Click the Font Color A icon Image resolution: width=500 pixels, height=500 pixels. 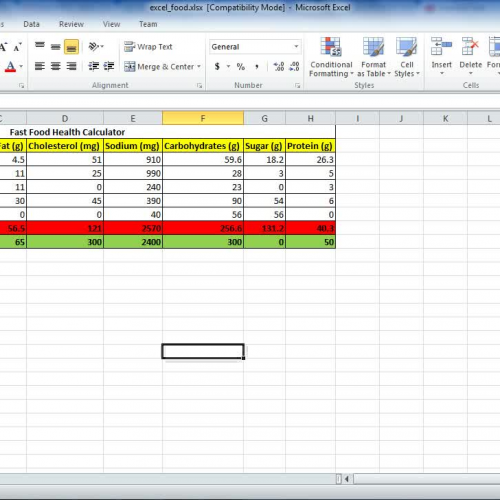pos(10,66)
